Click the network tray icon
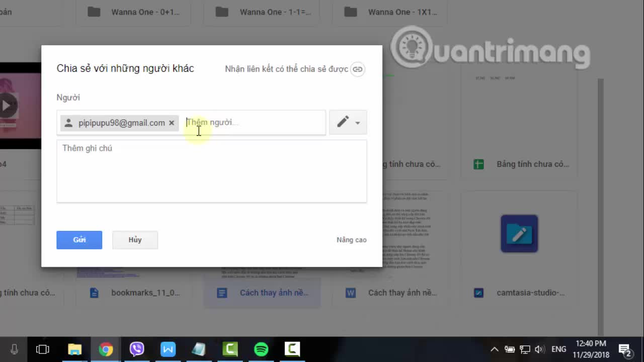Viewport: 644px width, 362px height. pyautogui.click(x=525, y=349)
